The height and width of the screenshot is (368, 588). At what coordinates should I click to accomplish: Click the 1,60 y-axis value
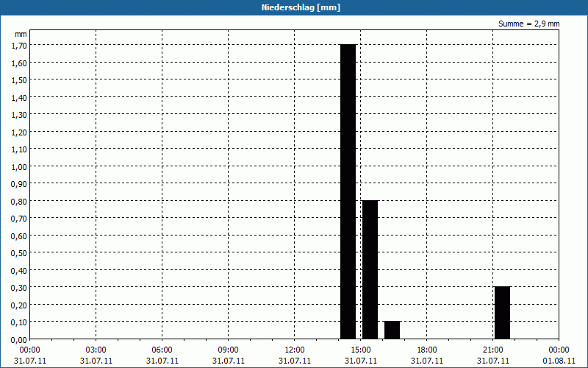[19, 63]
